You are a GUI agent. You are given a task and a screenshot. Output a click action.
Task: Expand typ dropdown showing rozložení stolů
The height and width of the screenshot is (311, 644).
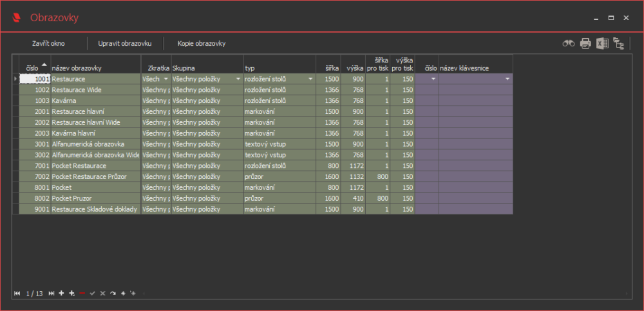coord(310,79)
